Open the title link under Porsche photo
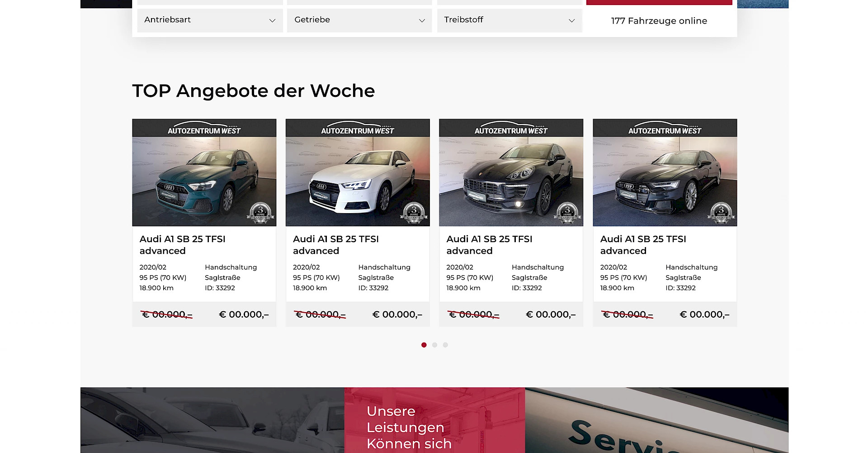The width and height of the screenshot is (868, 453). coord(489,245)
